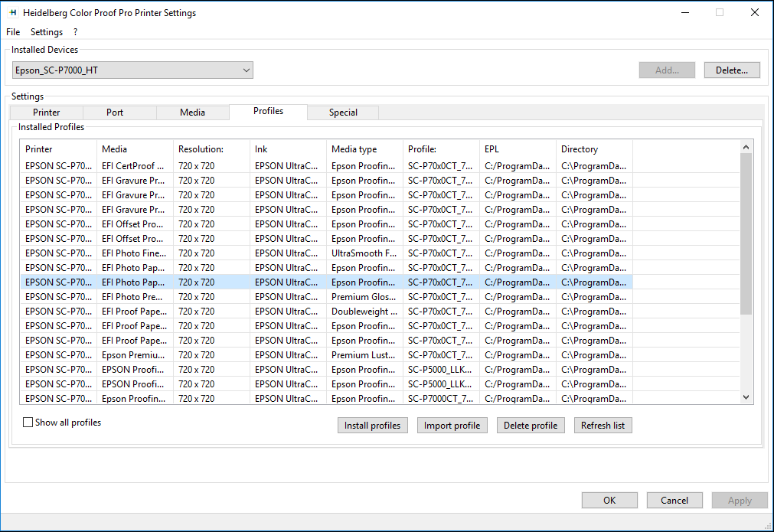774x532 pixels.
Task: Click the Refresh list button
Action: pyautogui.click(x=603, y=426)
